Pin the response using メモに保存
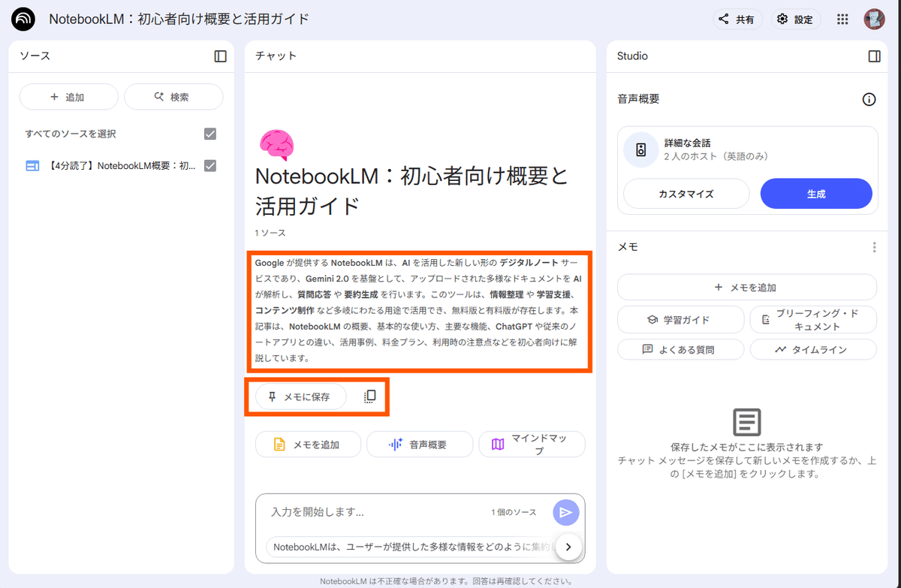The image size is (901, 588). 299,396
